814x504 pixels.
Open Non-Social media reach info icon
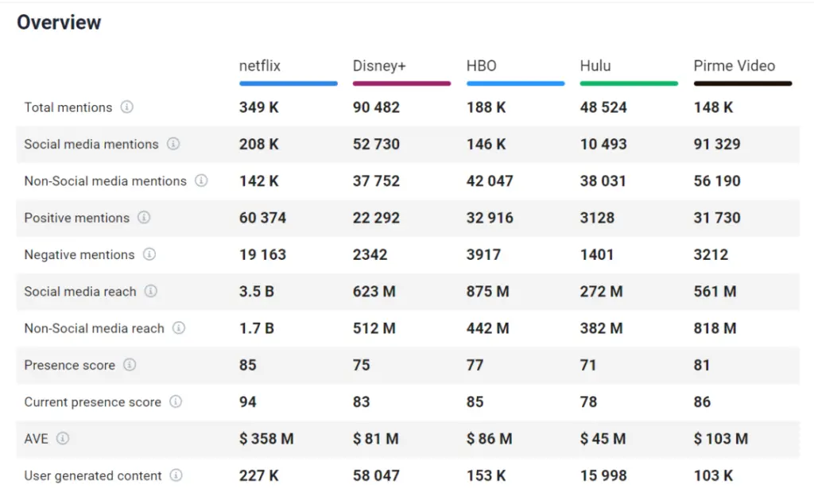coord(179,328)
